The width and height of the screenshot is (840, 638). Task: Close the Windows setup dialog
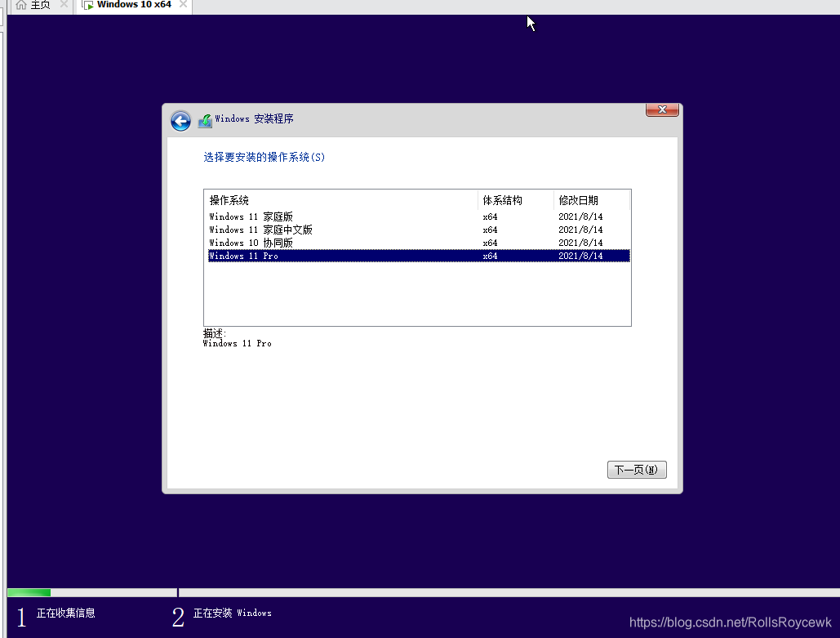click(662, 109)
